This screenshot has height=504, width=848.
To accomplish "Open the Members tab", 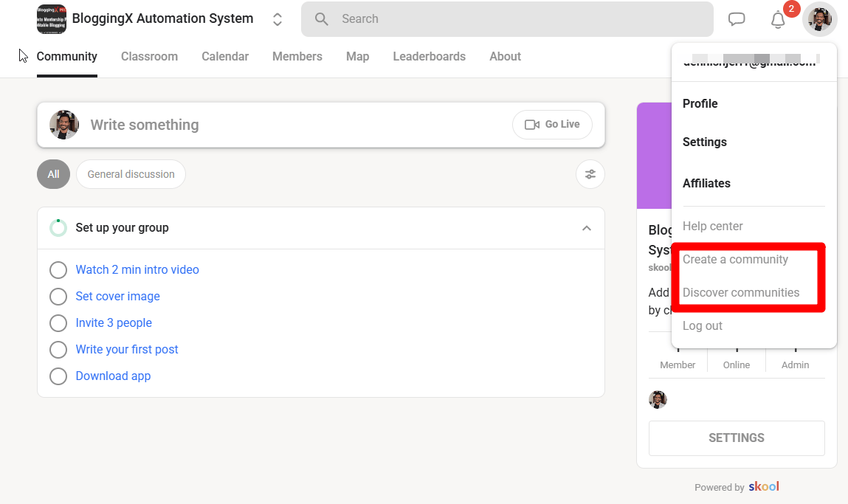I will coord(297,56).
